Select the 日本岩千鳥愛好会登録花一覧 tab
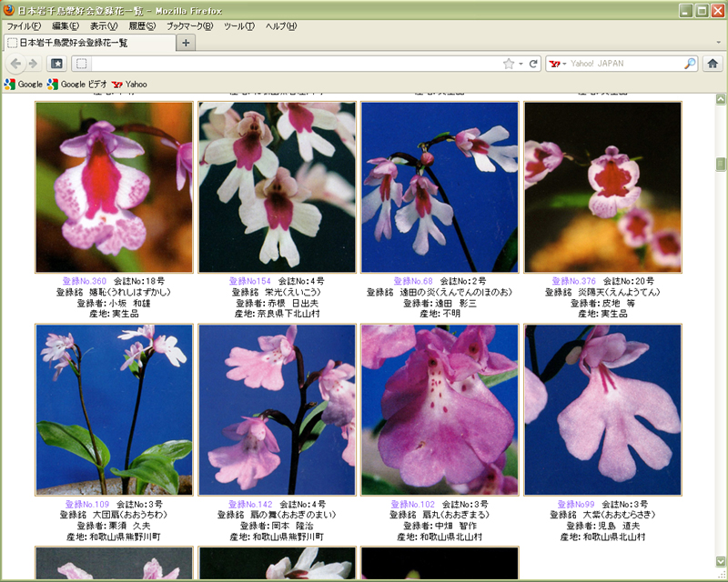728x582 pixels. (90, 43)
